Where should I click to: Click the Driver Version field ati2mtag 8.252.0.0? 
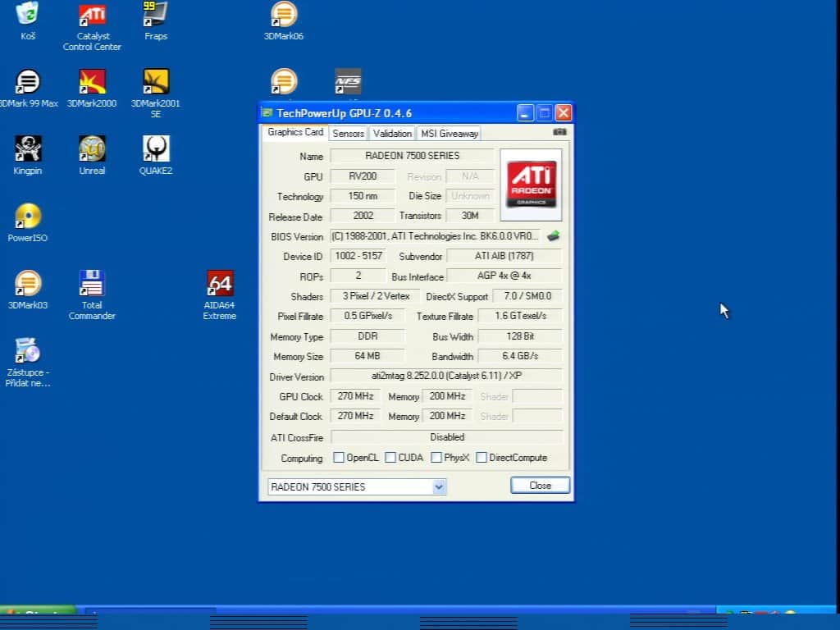coord(446,376)
